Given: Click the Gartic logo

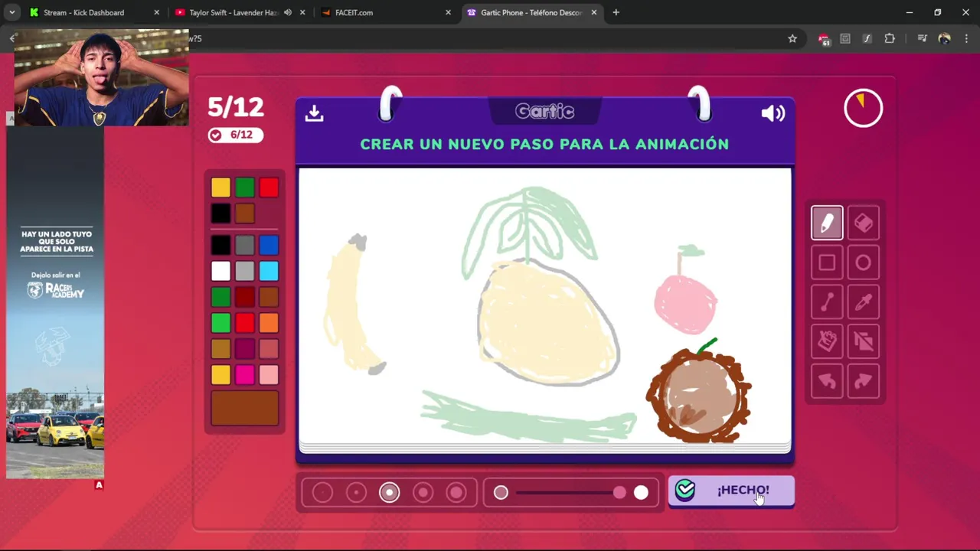Looking at the screenshot, I should [544, 112].
